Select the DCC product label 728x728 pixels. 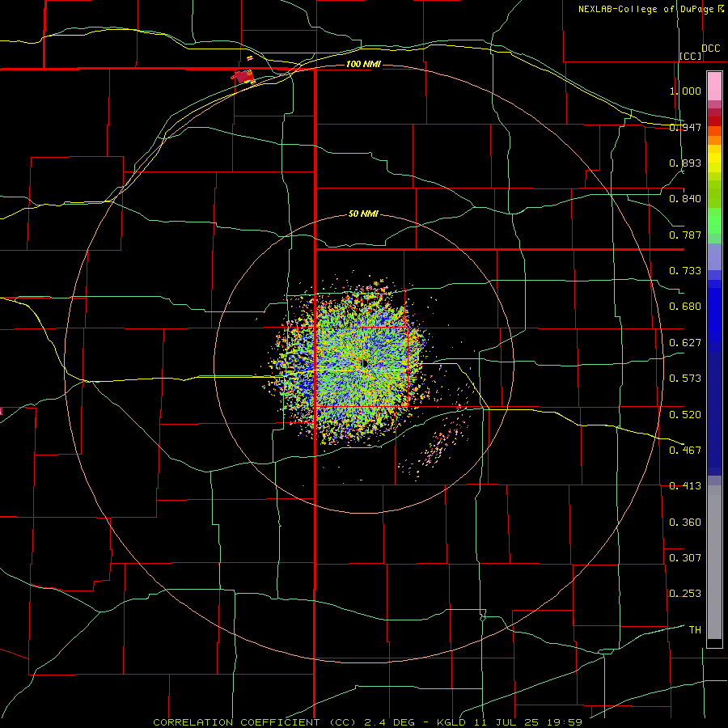click(710, 49)
